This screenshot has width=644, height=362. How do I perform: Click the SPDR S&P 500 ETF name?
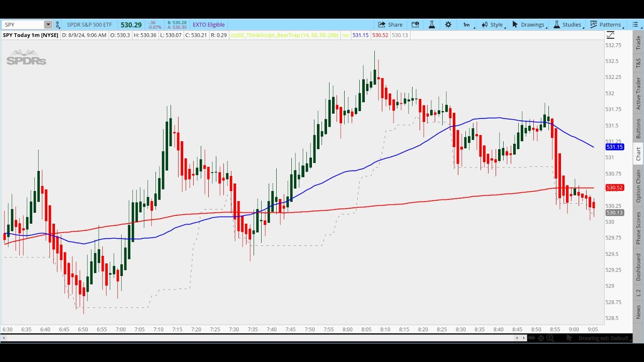[x=90, y=25]
